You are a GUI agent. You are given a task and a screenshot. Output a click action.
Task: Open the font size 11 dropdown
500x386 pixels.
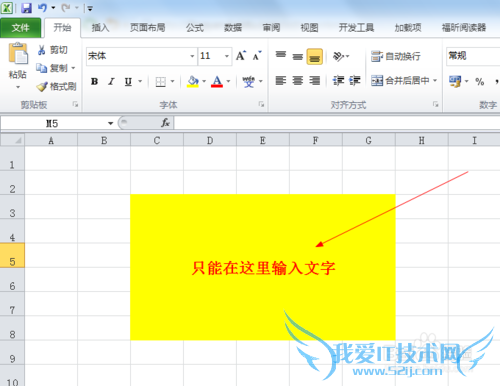(x=227, y=56)
